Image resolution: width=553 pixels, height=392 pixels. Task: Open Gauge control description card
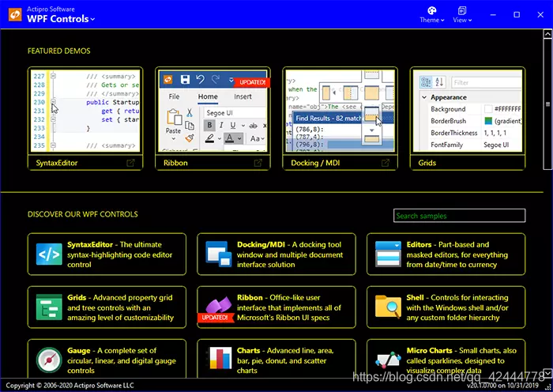[x=107, y=359]
